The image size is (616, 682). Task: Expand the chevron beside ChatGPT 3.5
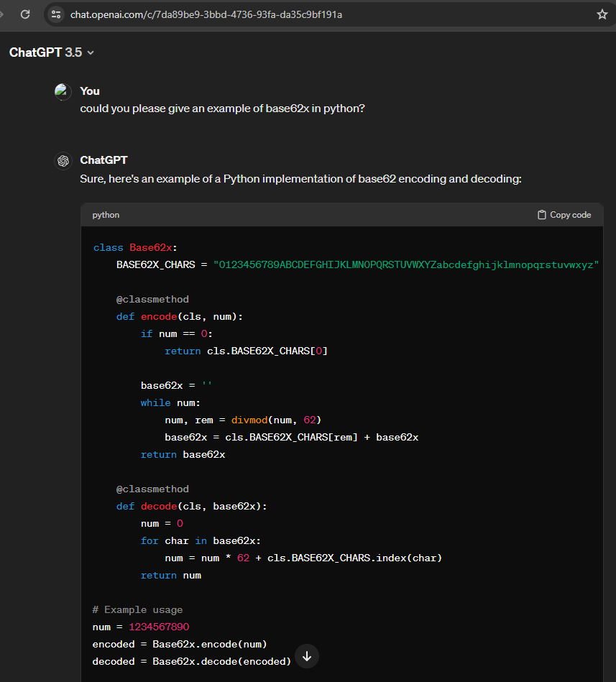91,53
